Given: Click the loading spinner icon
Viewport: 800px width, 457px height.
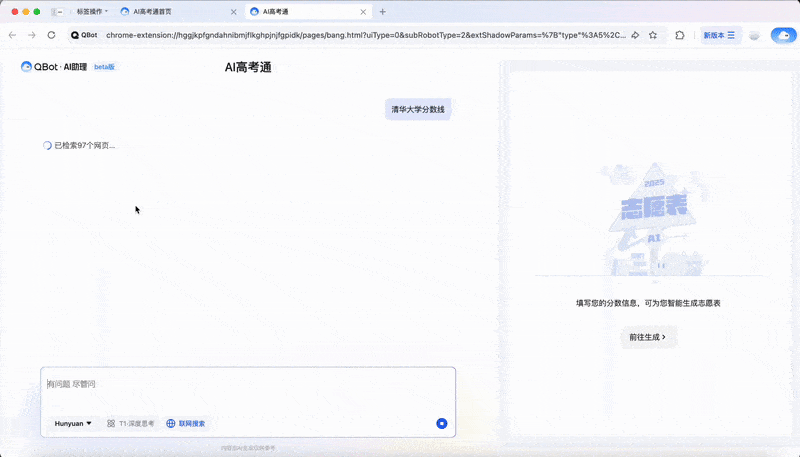Looking at the screenshot, I should (47, 145).
